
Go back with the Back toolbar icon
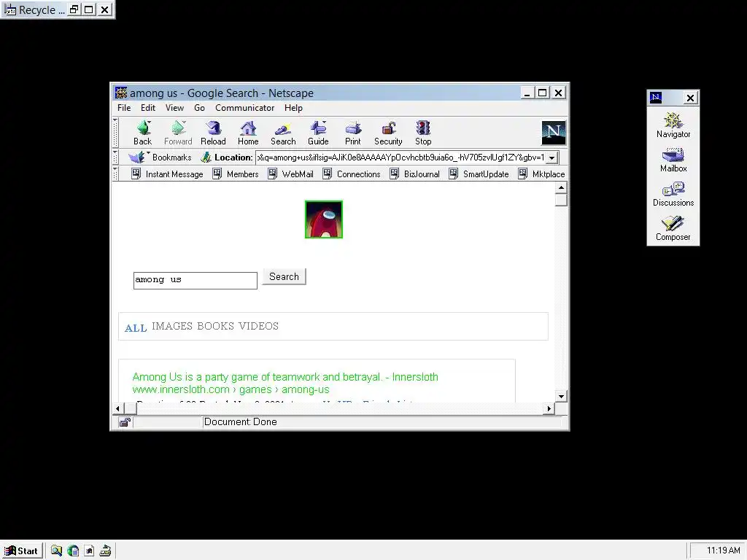(142, 133)
